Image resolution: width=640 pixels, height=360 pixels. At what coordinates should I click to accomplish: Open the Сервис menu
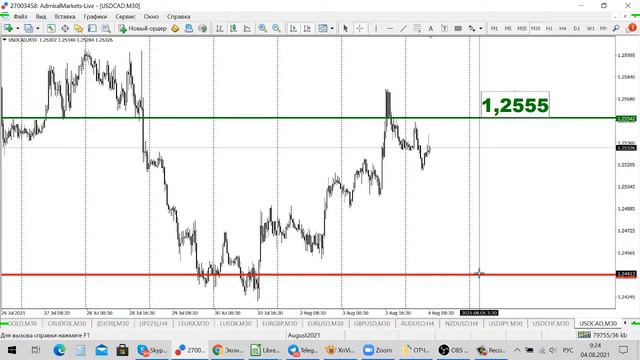[x=125, y=17]
